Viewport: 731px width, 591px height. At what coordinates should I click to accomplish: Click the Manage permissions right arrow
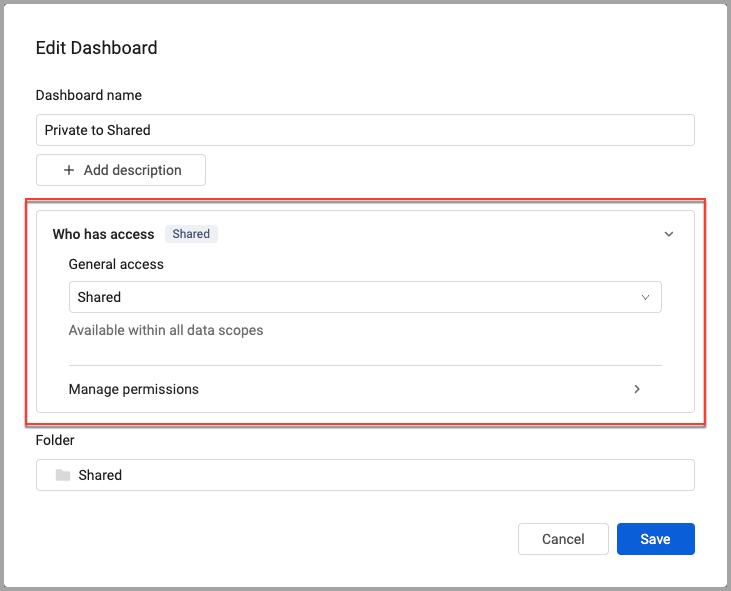(637, 389)
